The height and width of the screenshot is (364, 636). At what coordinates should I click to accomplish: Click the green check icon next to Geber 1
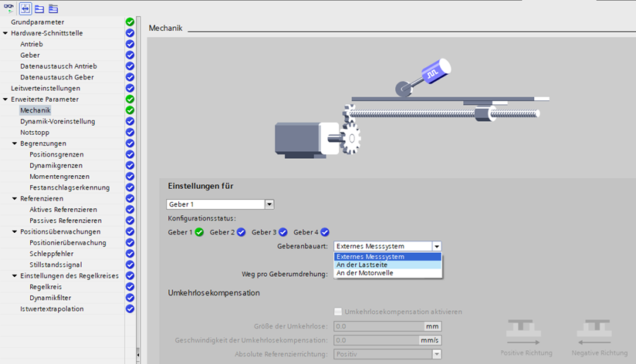(199, 232)
